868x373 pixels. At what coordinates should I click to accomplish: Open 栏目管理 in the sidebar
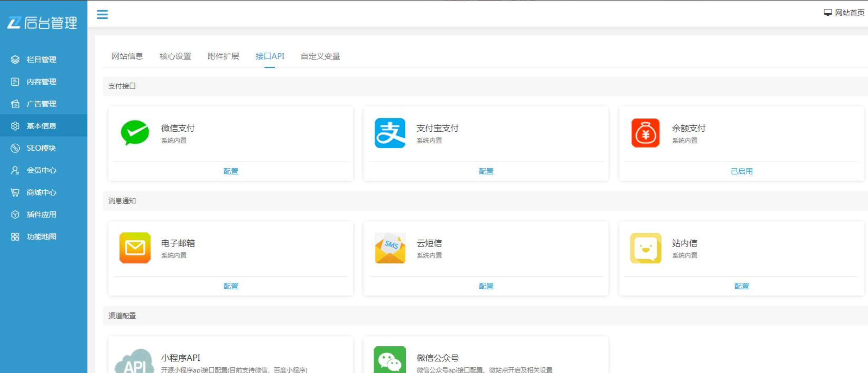pyautogui.click(x=44, y=59)
